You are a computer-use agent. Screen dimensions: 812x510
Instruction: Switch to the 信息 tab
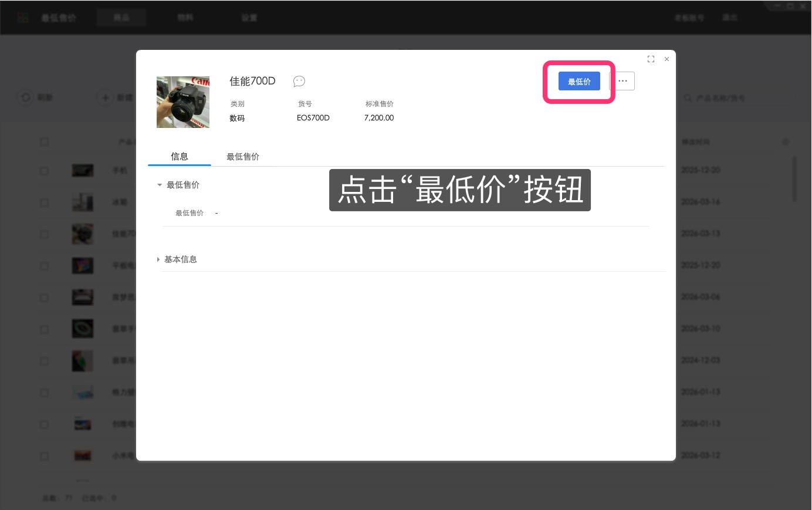point(180,156)
